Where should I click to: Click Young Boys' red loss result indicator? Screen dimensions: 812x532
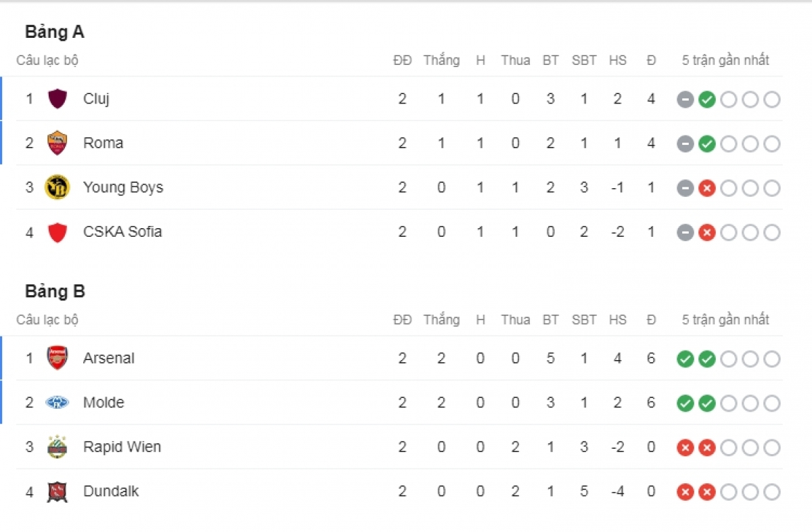(707, 188)
